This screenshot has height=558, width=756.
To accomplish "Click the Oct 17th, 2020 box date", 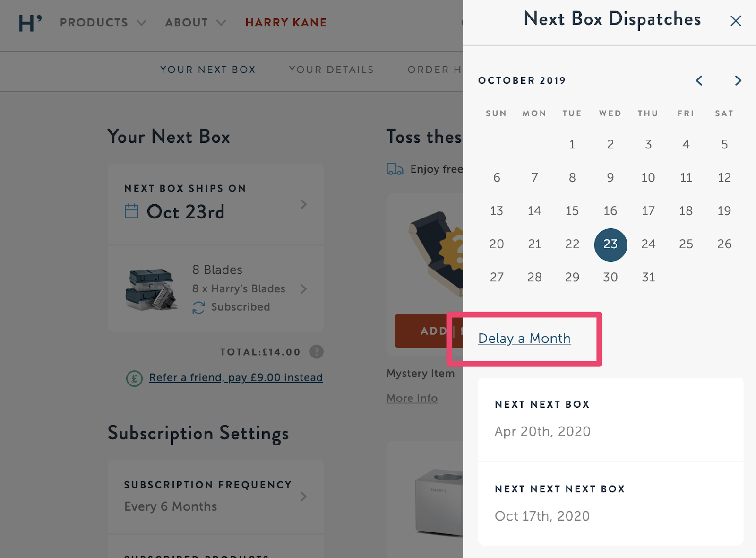I will point(542,516).
